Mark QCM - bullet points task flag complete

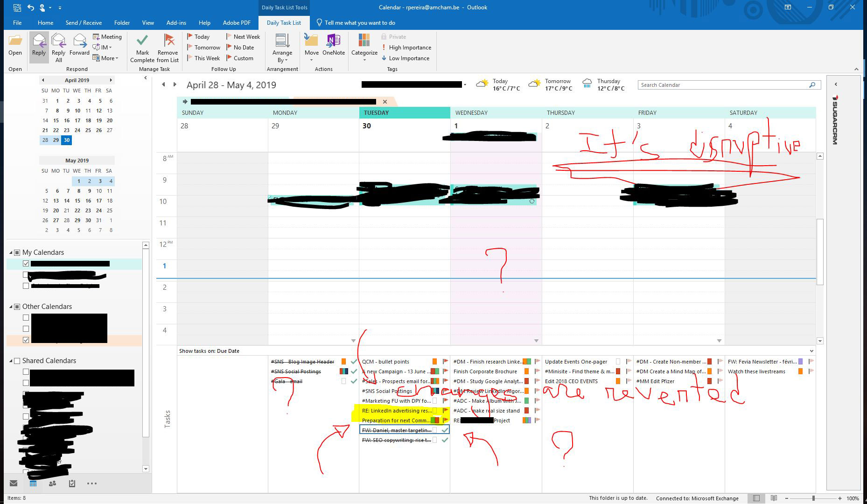tap(445, 362)
